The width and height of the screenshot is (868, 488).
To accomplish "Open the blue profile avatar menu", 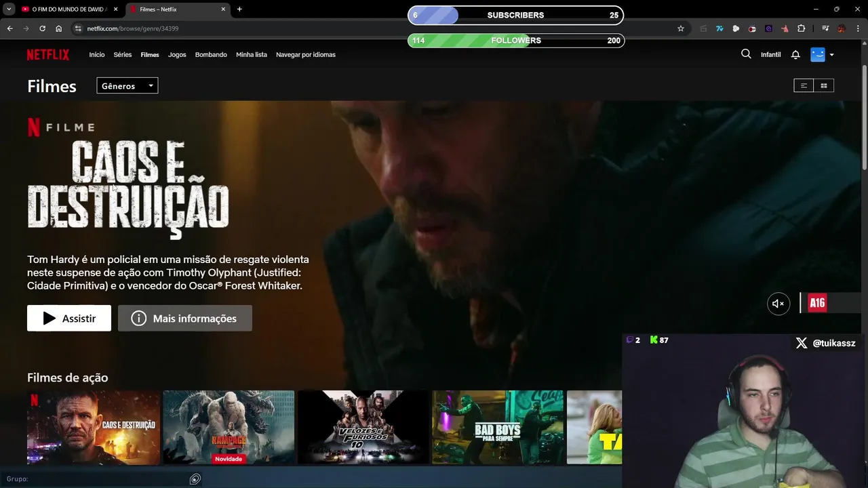I will (818, 54).
